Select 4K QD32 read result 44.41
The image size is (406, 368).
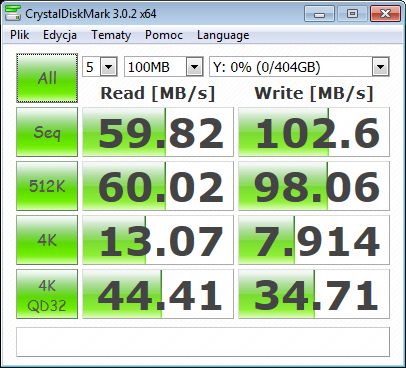(158, 294)
